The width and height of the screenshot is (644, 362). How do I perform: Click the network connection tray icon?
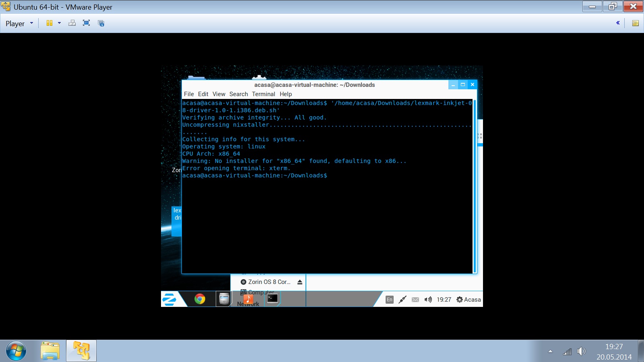tap(402, 300)
